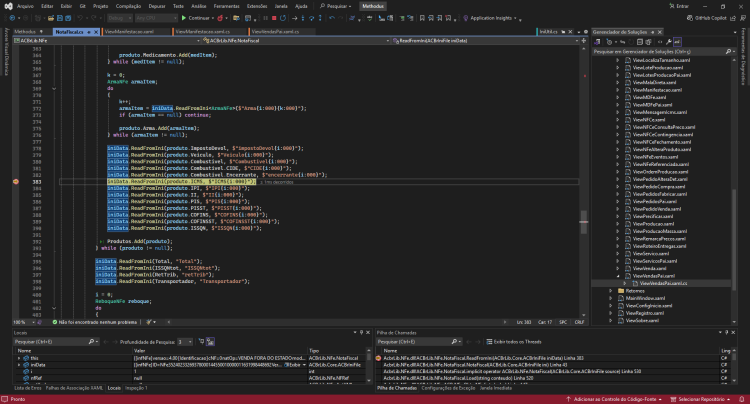Viewport: 750px width, 404px height.
Task: Expand the 'this' variable in Locais
Action: [19, 358]
